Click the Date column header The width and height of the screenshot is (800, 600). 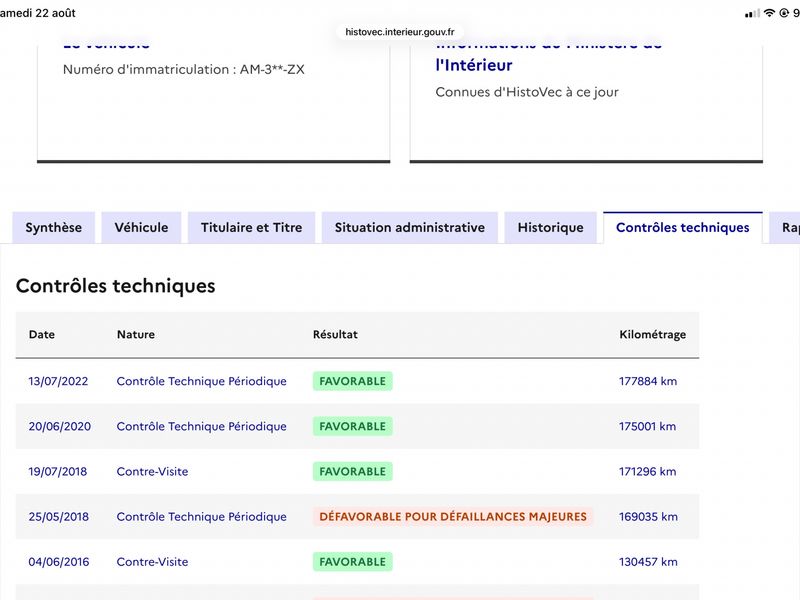click(42, 335)
